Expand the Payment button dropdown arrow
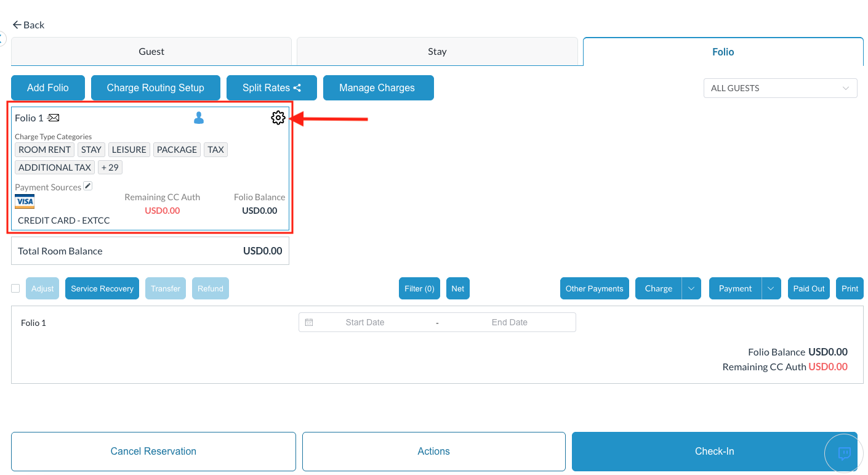The width and height of the screenshot is (868, 475). [x=771, y=288]
